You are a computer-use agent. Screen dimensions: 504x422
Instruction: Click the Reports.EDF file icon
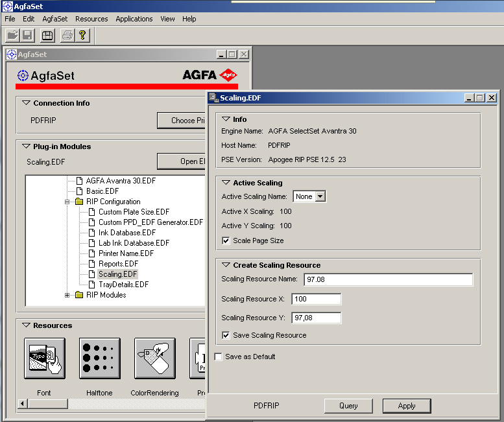tap(91, 264)
